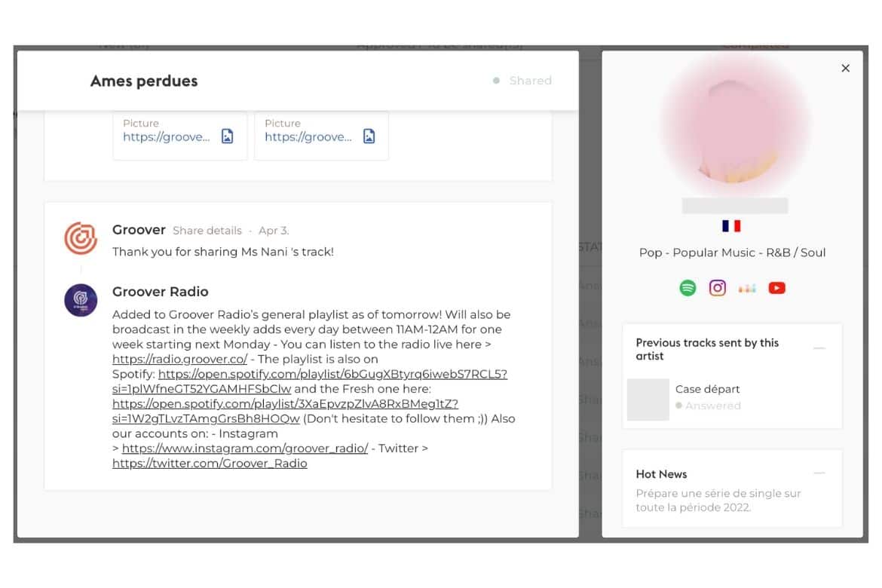Open the artist's Instagram icon
882x588 pixels.
(x=717, y=287)
